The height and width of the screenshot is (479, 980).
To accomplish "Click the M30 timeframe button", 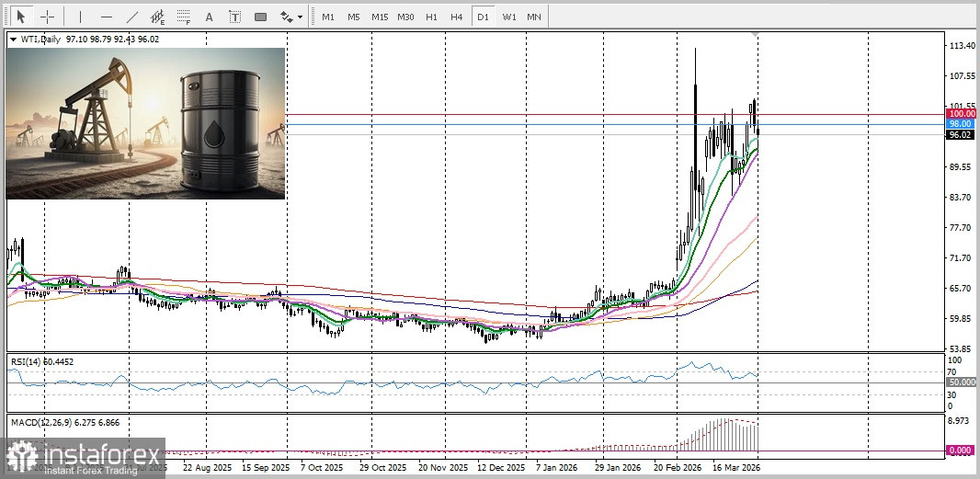I will point(405,17).
